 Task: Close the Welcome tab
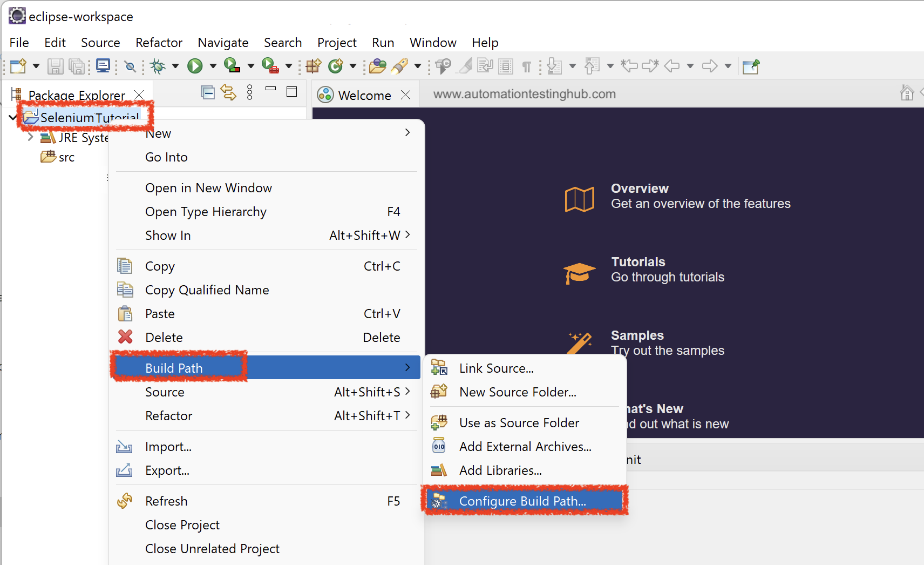click(406, 95)
